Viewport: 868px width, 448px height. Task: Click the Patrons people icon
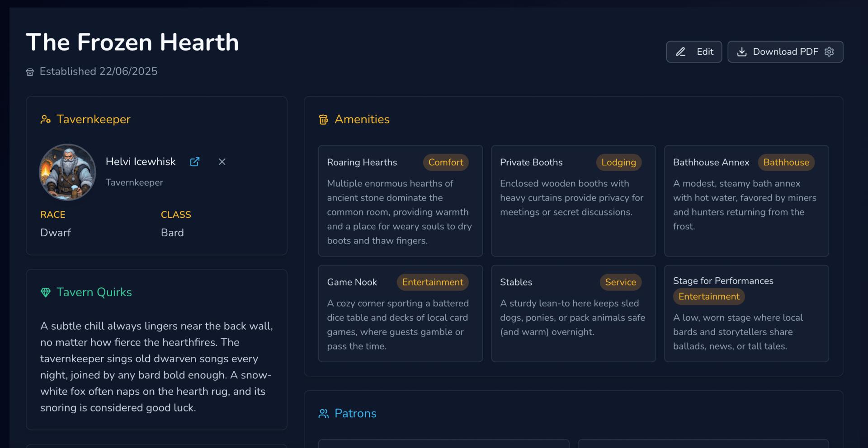(x=324, y=414)
